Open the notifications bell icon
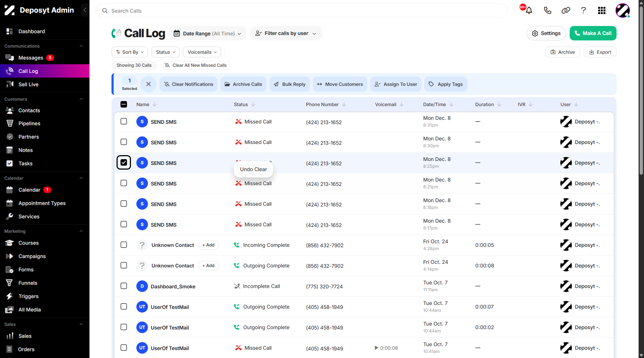The width and height of the screenshot is (644, 358). 529,10
